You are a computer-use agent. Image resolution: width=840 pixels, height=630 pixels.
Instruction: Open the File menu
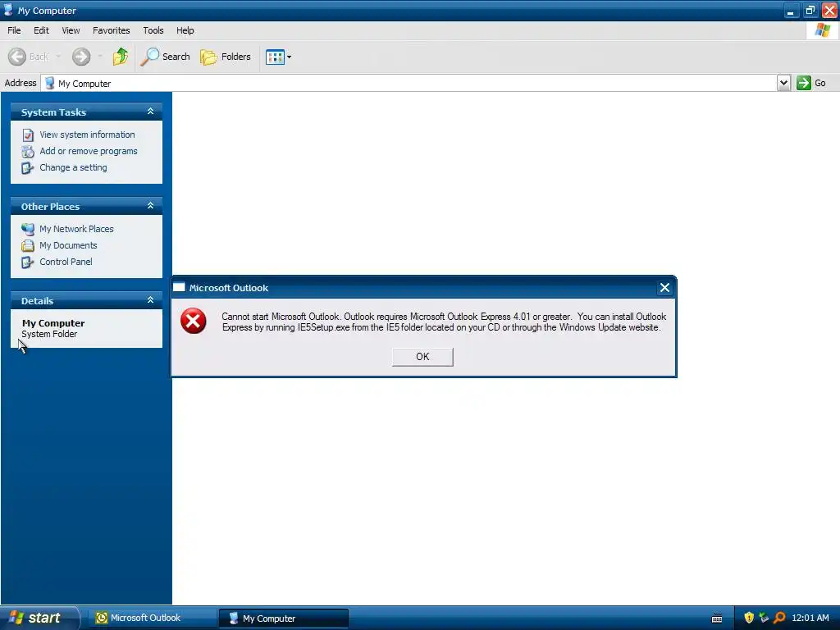[x=14, y=30]
